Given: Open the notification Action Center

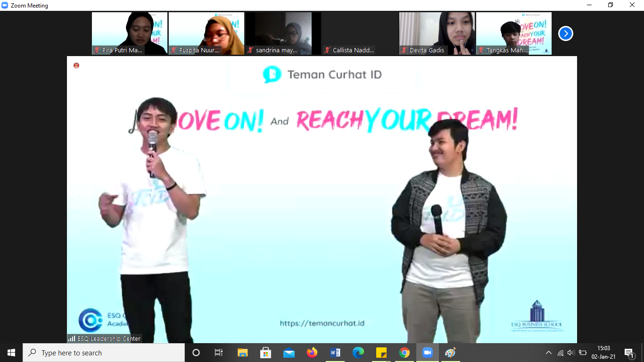Looking at the screenshot, I should point(629,353).
